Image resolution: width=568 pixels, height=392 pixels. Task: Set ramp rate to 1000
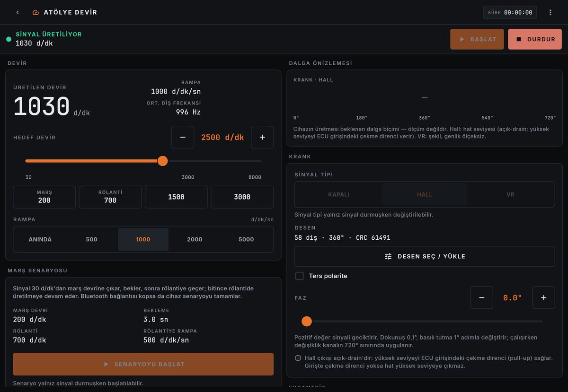click(x=143, y=239)
